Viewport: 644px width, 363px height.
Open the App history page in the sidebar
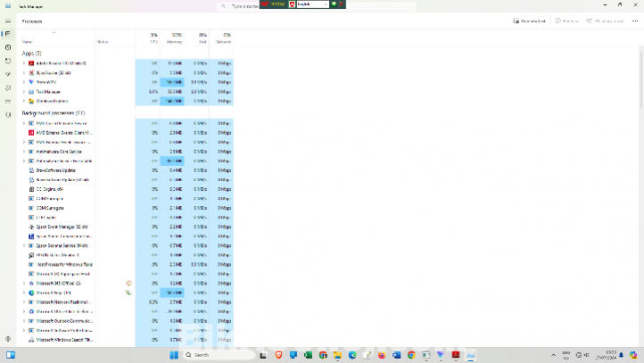pos(8,61)
